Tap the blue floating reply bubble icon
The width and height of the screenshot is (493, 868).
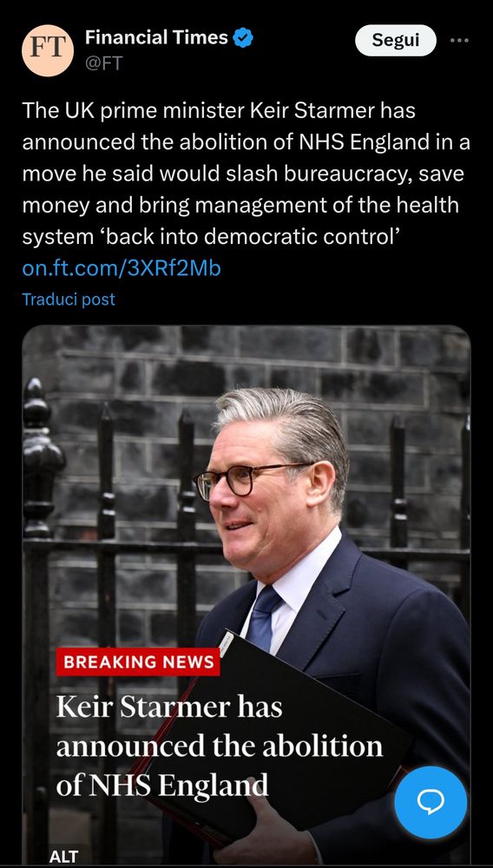click(431, 803)
